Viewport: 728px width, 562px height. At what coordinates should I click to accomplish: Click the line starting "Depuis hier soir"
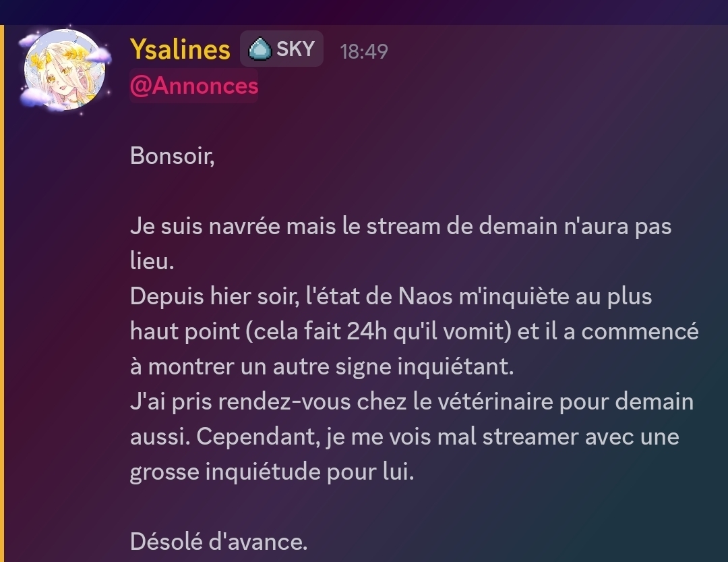(x=391, y=296)
